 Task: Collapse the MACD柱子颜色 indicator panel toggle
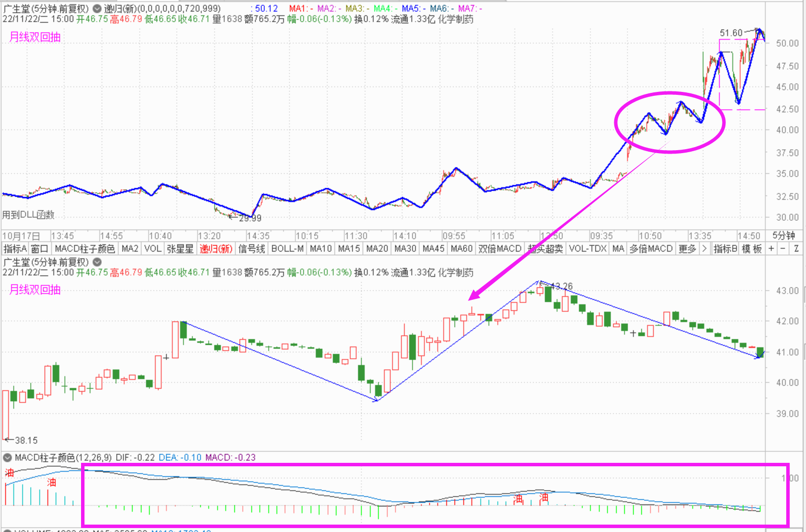[7, 457]
